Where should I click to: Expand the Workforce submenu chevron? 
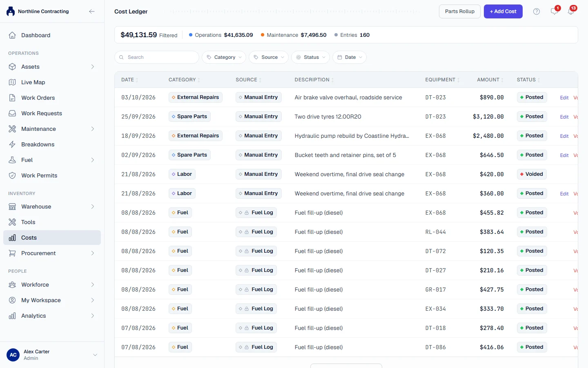pos(93,285)
